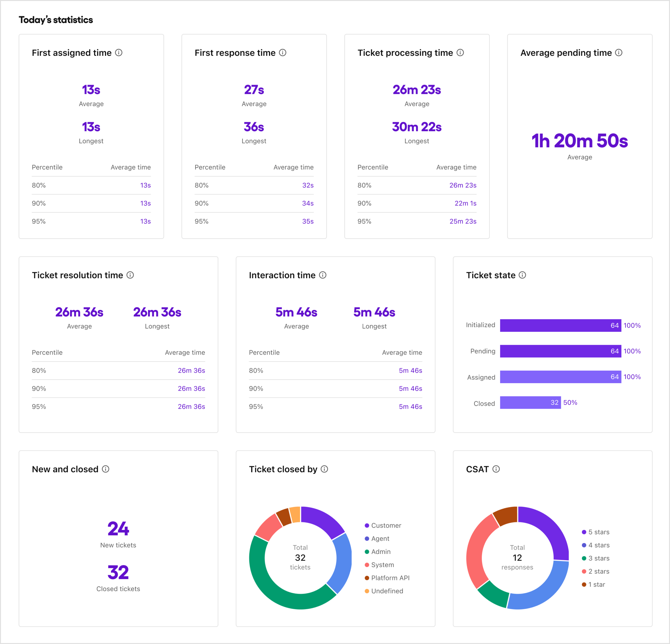Click the System legend entry
Screen dimensions: 670x644
pos(379,565)
